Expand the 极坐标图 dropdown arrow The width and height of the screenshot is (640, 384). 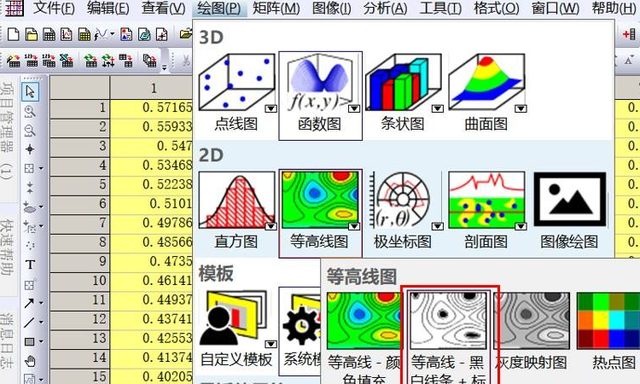438,226
